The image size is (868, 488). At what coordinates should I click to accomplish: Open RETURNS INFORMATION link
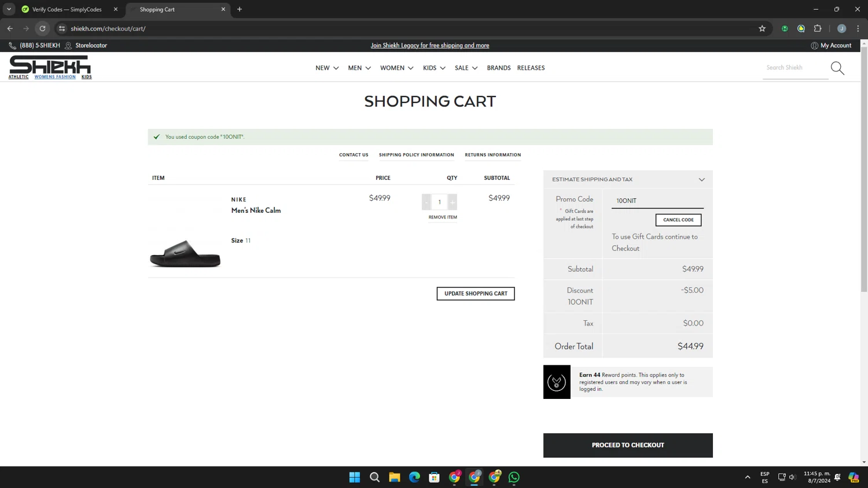click(493, 155)
